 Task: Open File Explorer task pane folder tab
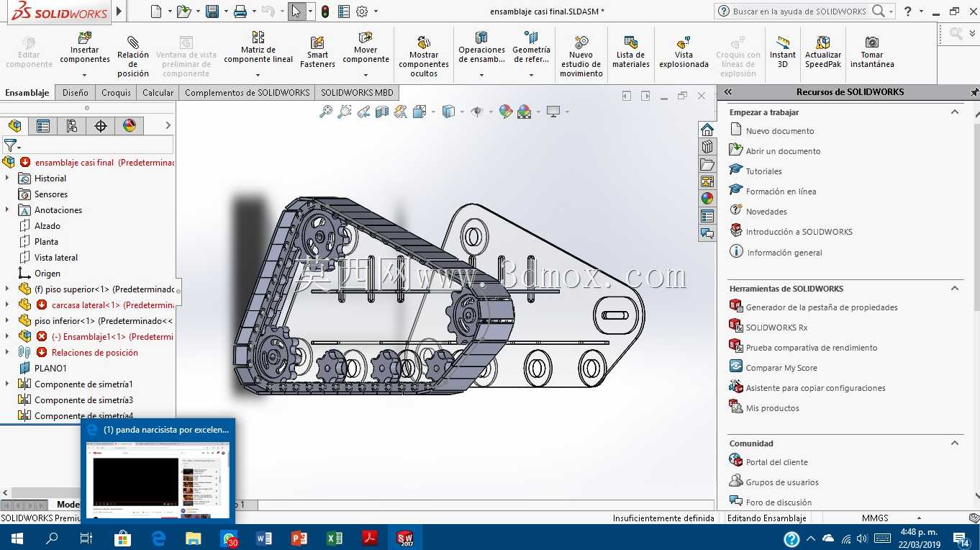707,164
